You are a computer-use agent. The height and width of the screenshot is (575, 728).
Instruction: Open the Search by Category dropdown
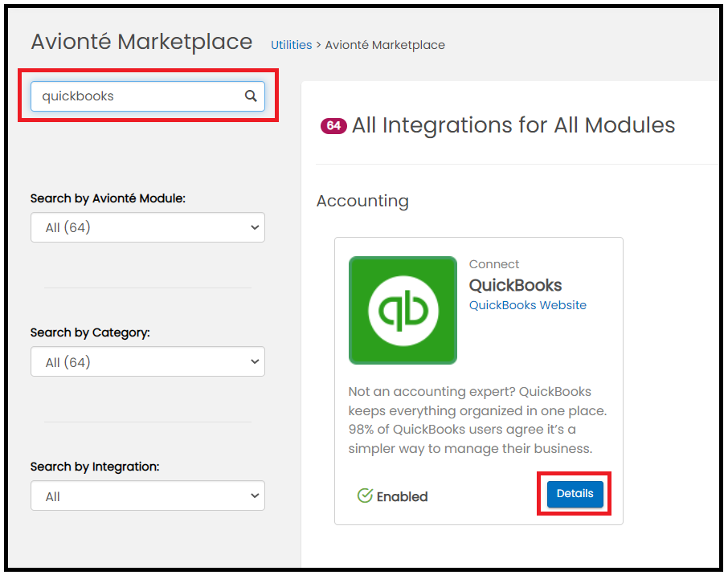coord(148,361)
